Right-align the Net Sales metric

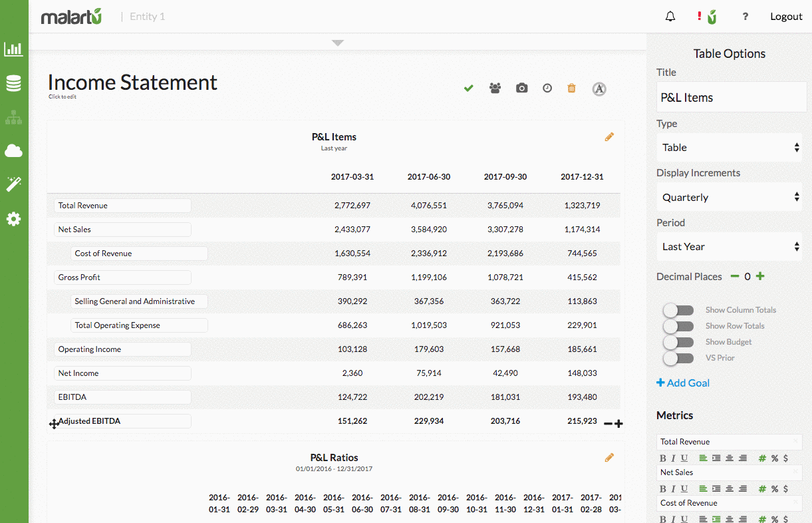(x=743, y=489)
